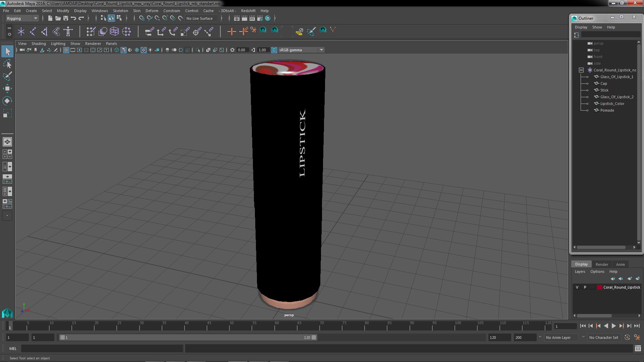Switch to the Anim layer tab

[620, 264]
